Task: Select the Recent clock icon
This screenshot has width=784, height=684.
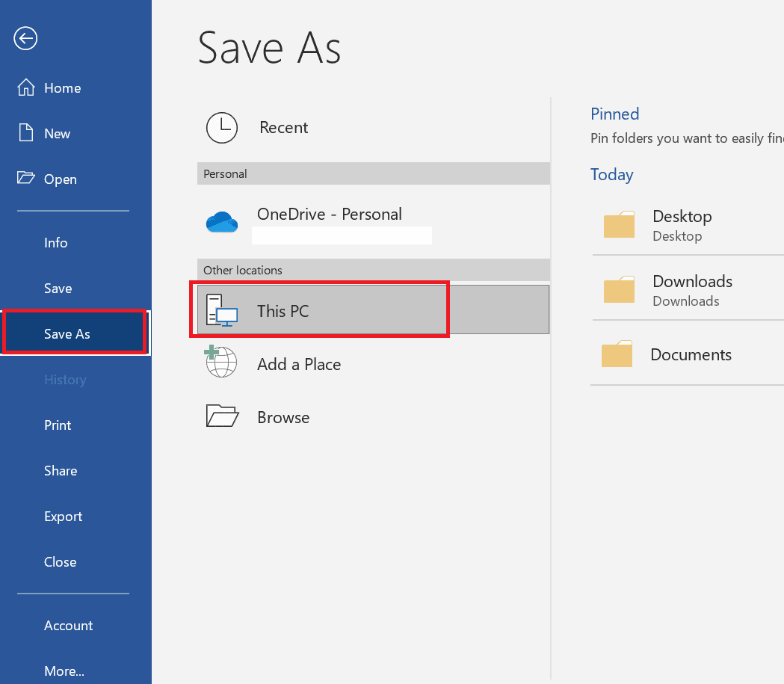Action: [222, 127]
